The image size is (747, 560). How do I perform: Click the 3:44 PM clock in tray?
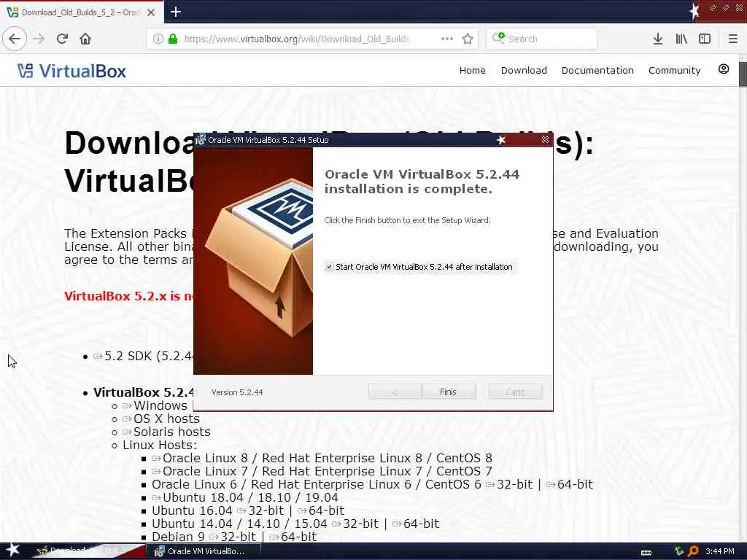coord(719,551)
